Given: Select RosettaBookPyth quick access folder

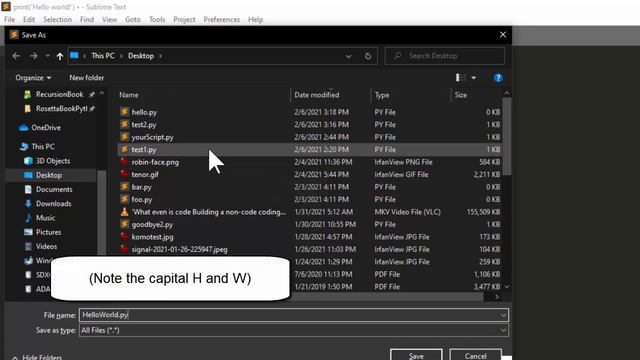Looking at the screenshot, I should tap(61, 109).
